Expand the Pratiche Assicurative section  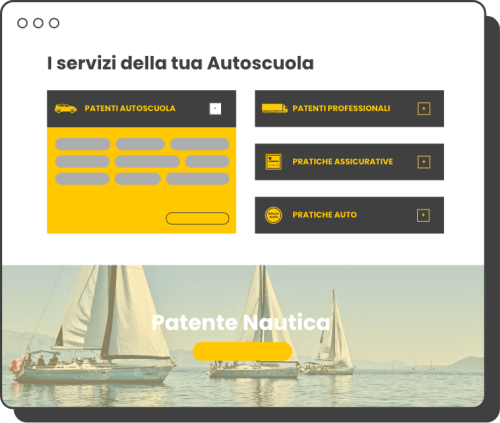424,162
